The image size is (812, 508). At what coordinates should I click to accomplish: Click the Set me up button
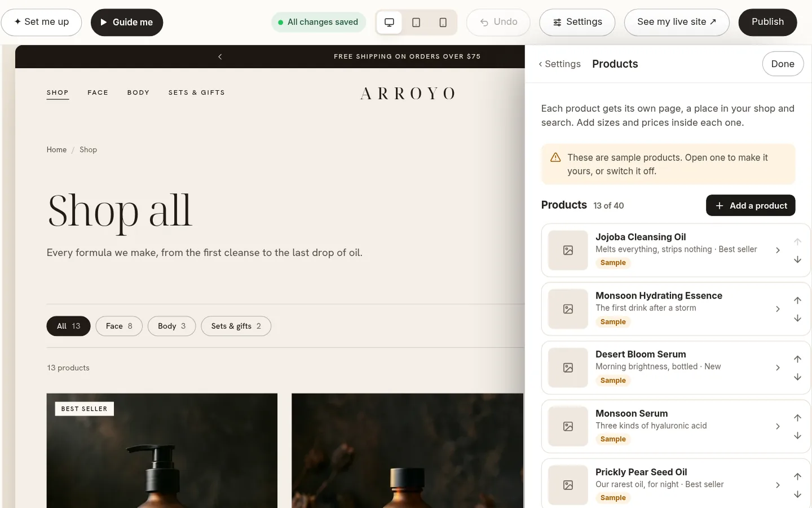pyautogui.click(x=42, y=22)
